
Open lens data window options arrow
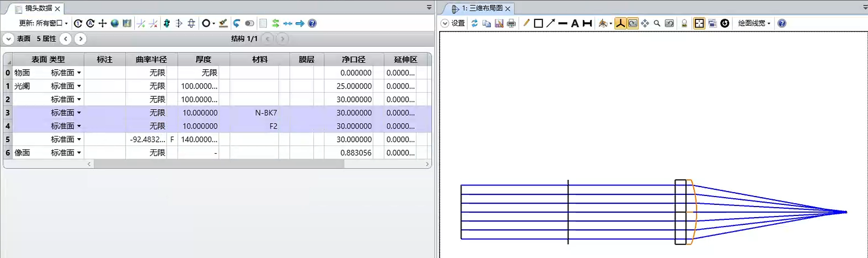click(429, 8)
